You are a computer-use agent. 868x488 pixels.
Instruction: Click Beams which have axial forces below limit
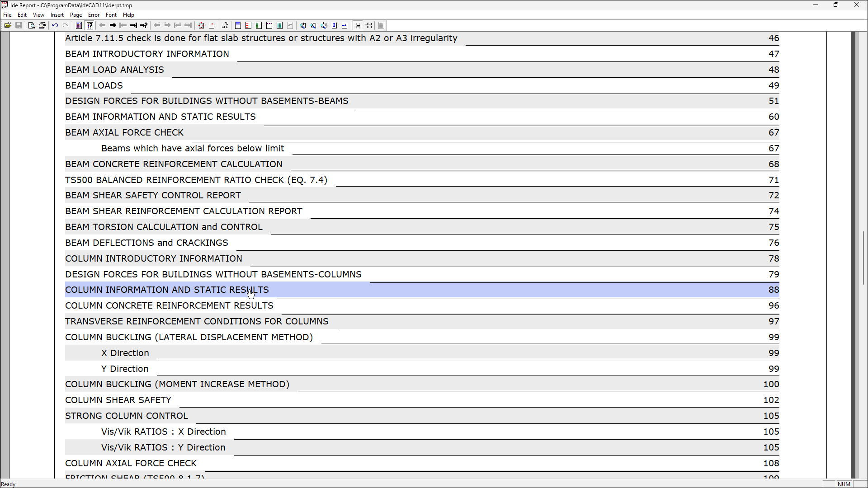(193, 148)
